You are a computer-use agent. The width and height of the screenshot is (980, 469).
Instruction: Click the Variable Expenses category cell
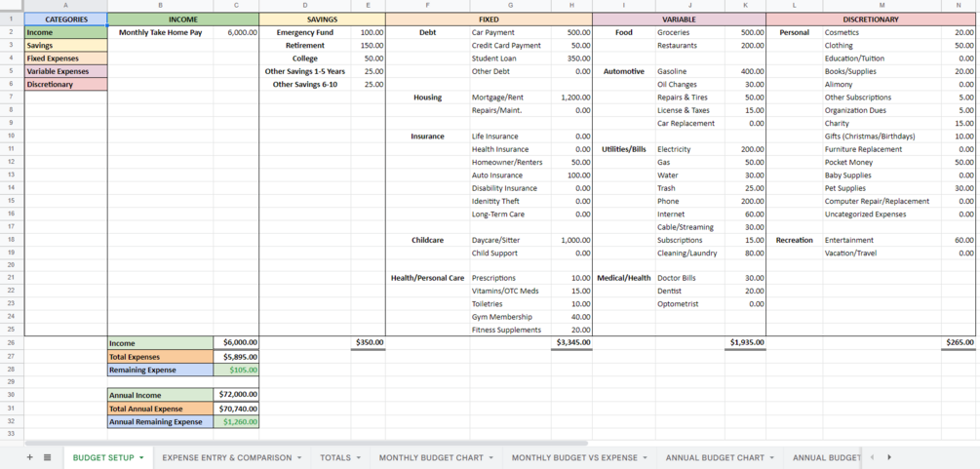66,71
